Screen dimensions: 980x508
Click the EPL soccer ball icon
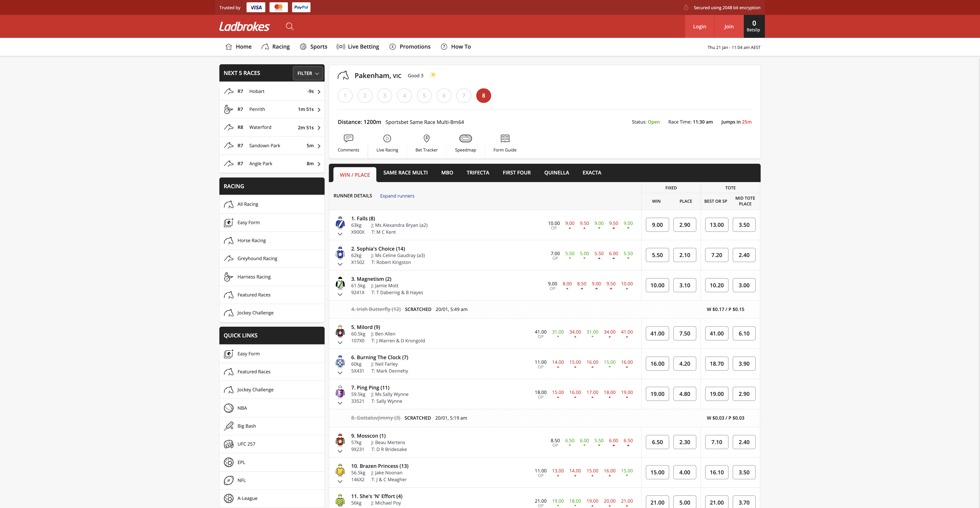pos(229,462)
